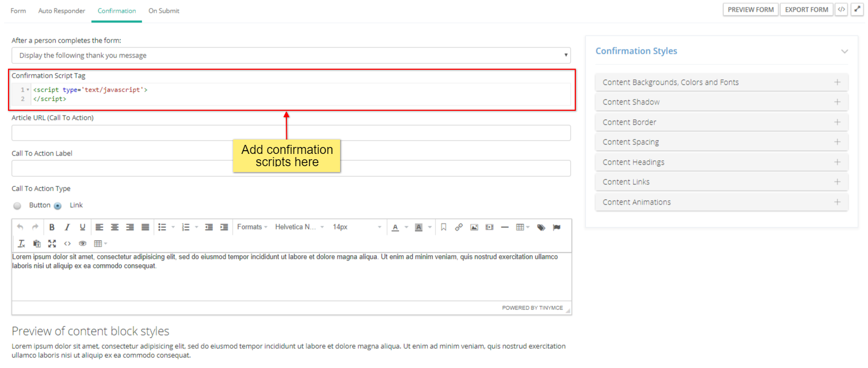Viewport: 868px width, 368px height.
Task: Click the redo arrow in the editor toolbar
Action: (35, 227)
